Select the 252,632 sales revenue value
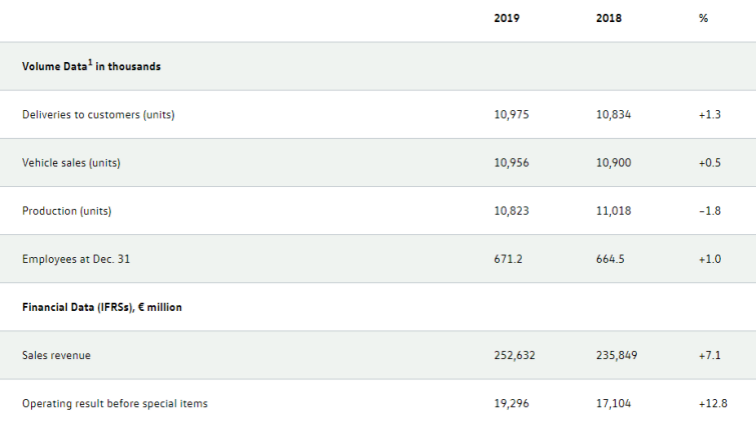Image resolution: width=756 pixels, height=426 pixels. pyautogui.click(x=515, y=355)
